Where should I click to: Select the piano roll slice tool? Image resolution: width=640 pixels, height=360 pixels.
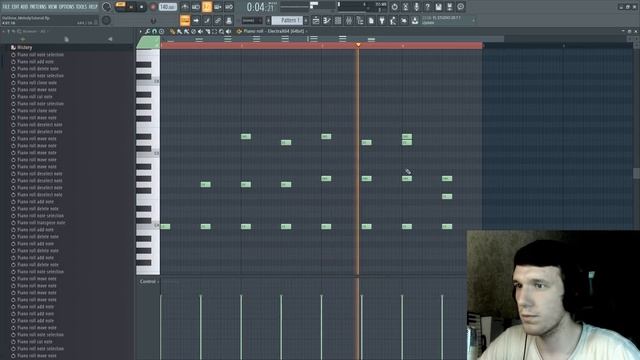(207, 31)
